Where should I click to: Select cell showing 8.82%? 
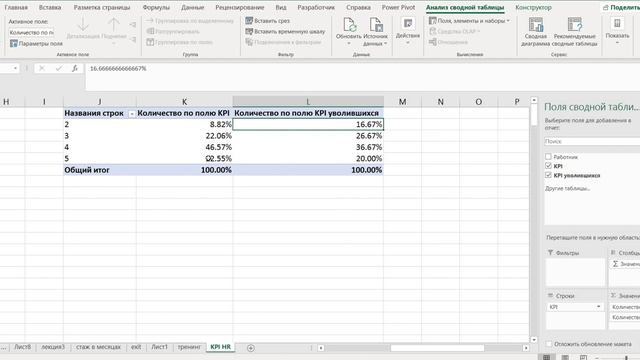184,124
